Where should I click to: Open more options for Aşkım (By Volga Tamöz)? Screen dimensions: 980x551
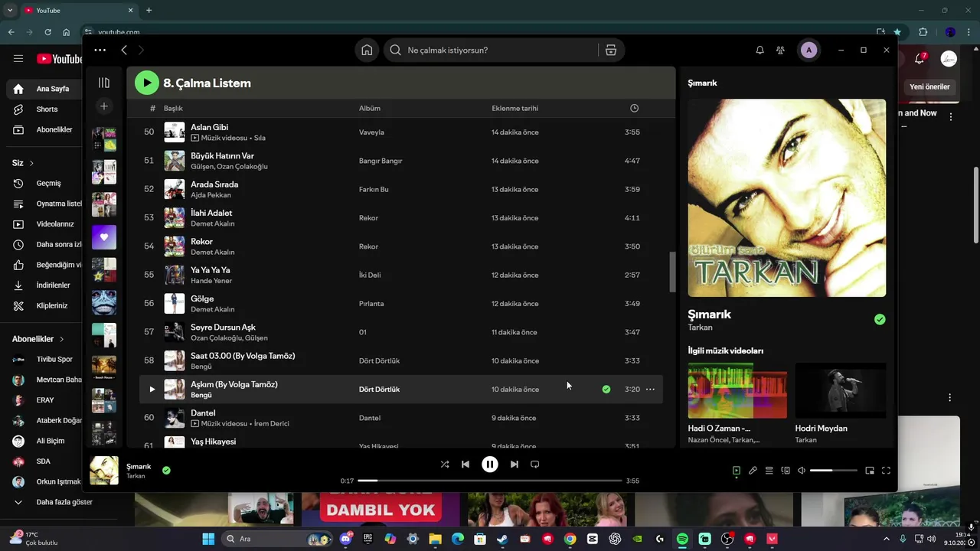[x=650, y=389]
